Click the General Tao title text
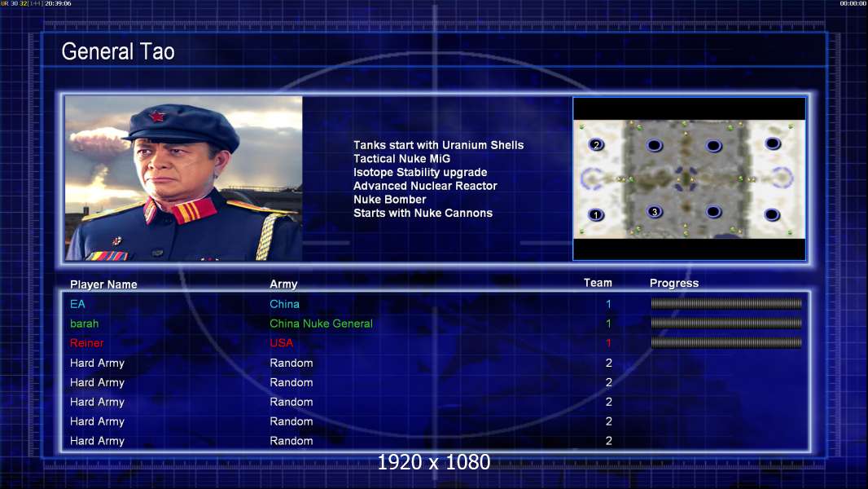This screenshot has height=489, width=868. click(x=118, y=51)
